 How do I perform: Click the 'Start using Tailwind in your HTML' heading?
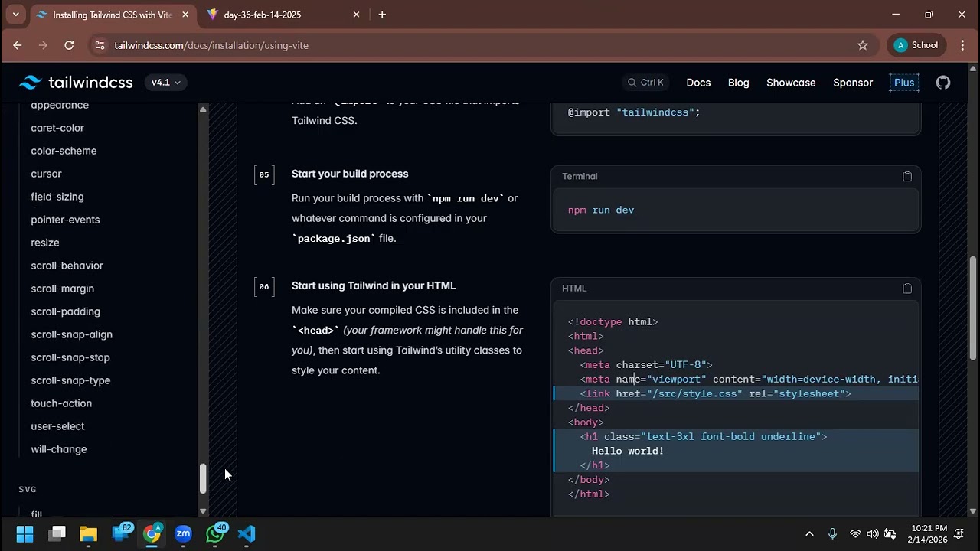click(374, 285)
